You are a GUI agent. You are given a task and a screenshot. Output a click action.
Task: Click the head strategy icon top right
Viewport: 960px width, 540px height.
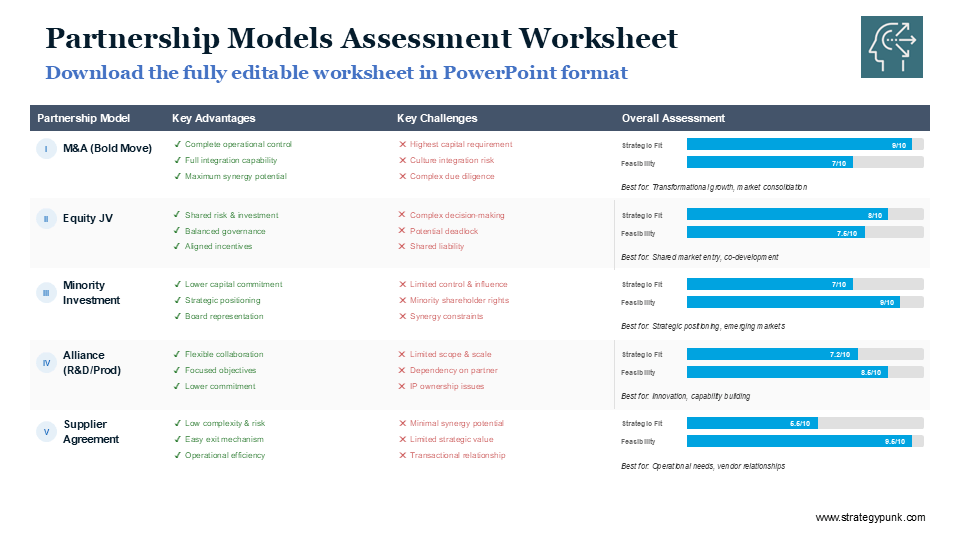(891, 47)
